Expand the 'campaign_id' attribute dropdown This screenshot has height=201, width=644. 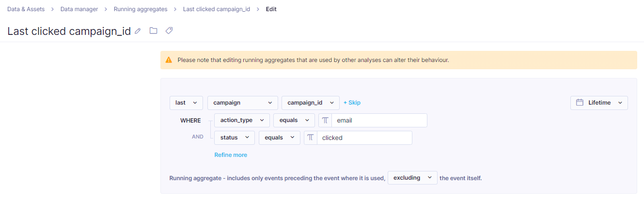point(310,103)
